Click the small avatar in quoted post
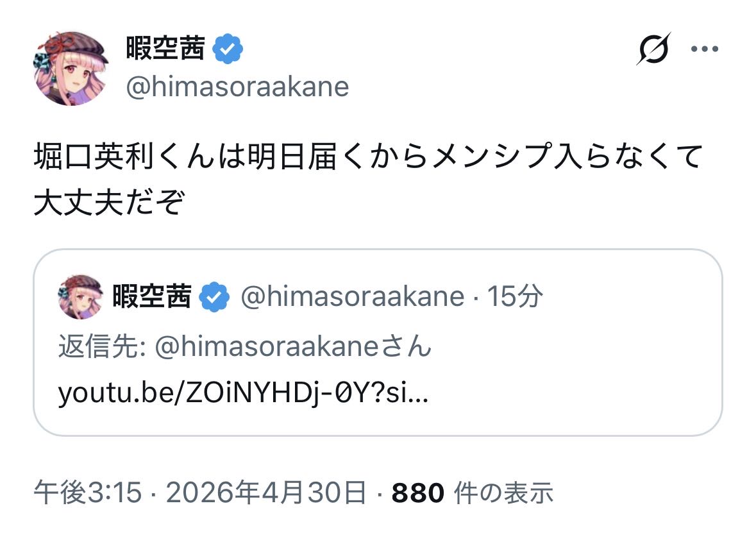This screenshot has height=533, width=756. click(x=80, y=296)
